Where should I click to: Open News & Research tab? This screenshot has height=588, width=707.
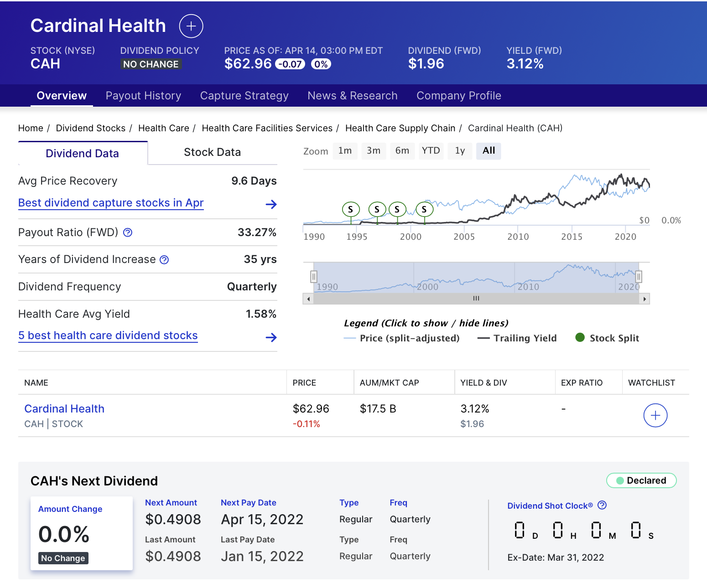tap(353, 96)
